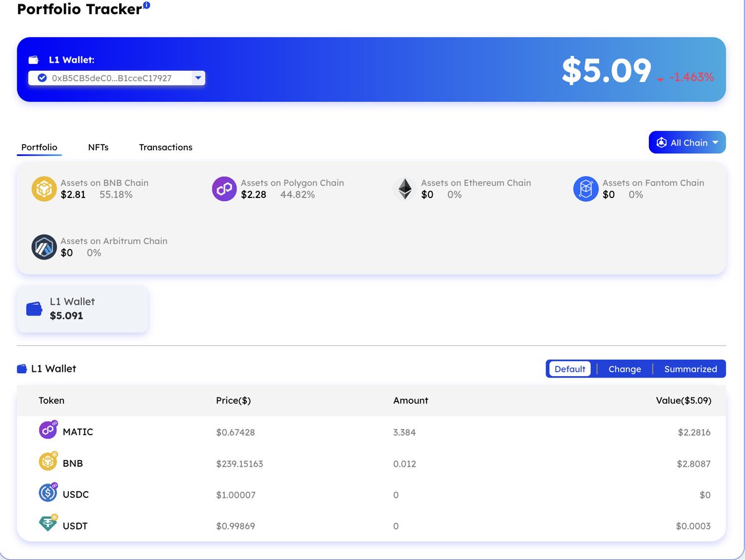The width and height of the screenshot is (745, 560).
Task: Click the chain icon inside All Chain button
Action: (x=661, y=143)
